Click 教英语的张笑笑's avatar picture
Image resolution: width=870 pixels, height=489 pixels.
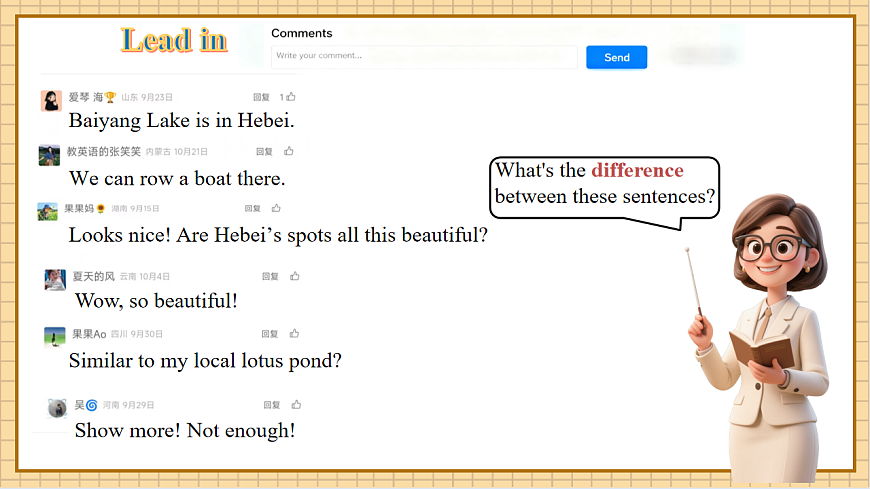point(50,155)
